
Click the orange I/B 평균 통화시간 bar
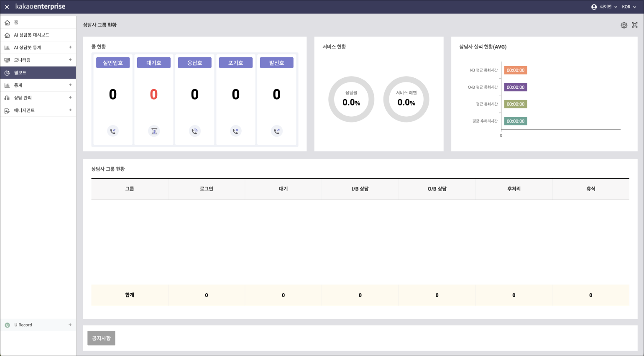point(515,70)
